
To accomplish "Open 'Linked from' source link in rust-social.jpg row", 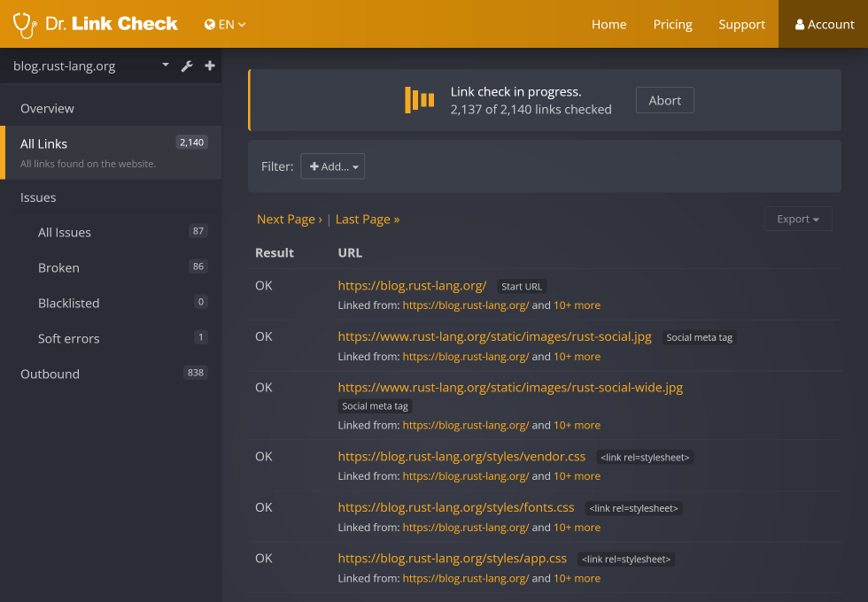I will click(466, 356).
